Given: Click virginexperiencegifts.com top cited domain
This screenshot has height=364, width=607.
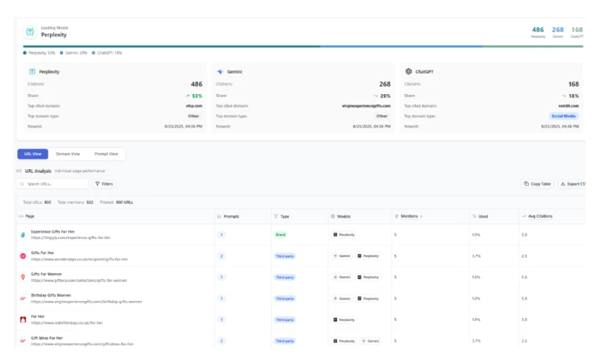Looking at the screenshot, I should click(x=366, y=106).
